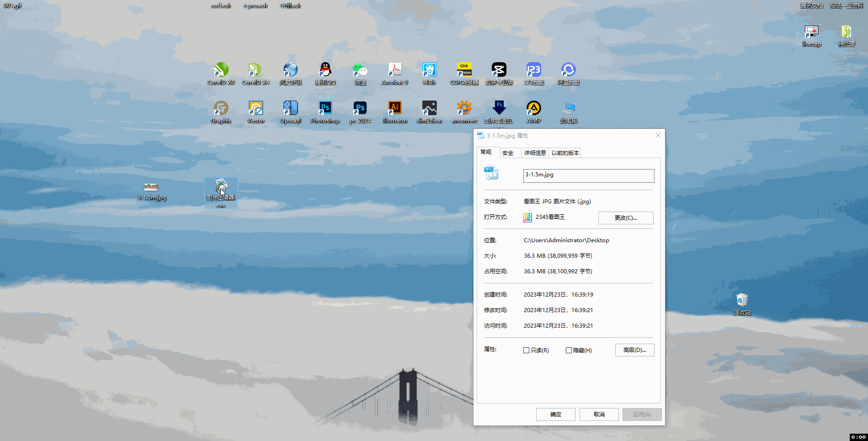The height and width of the screenshot is (441, 868).
Task: Close the 3-1.5m.jpg 属性 dialog
Action: tap(658, 135)
